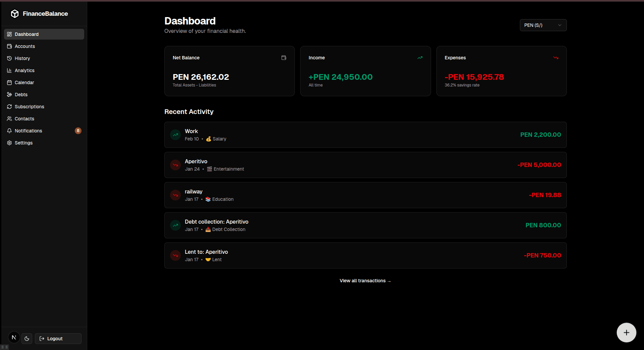The width and height of the screenshot is (644, 350).
Task: Toggle dark mode with the moon icon
Action: click(27, 339)
